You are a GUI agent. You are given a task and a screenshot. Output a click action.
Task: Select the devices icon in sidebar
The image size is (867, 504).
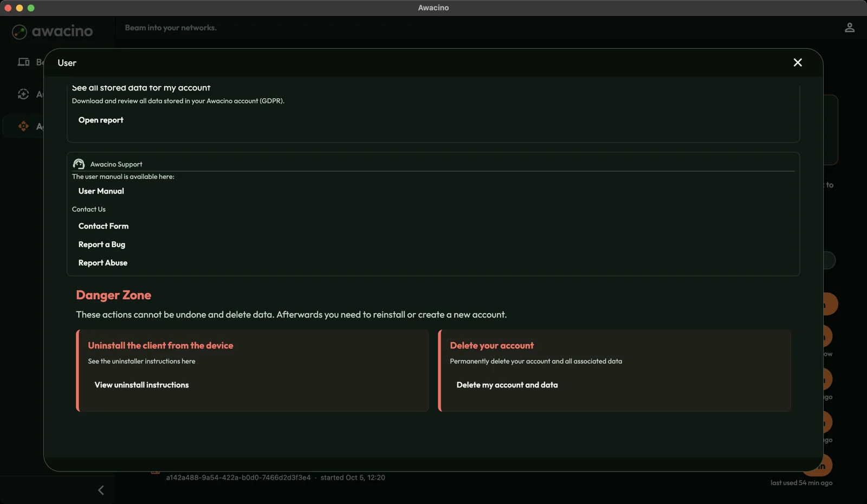tap(23, 62)
